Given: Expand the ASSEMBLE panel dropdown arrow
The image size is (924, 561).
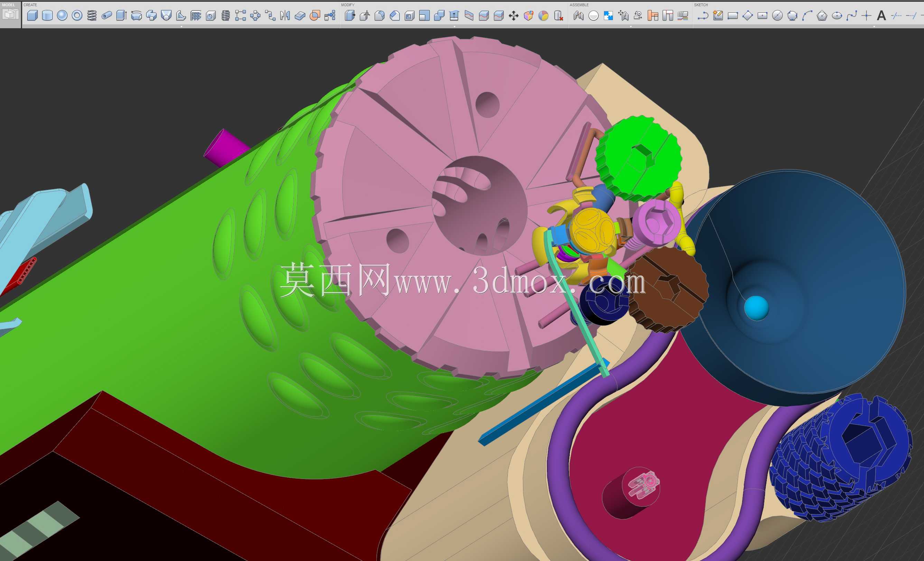Looking at the screenshot, I should click(x=631, y=27).
